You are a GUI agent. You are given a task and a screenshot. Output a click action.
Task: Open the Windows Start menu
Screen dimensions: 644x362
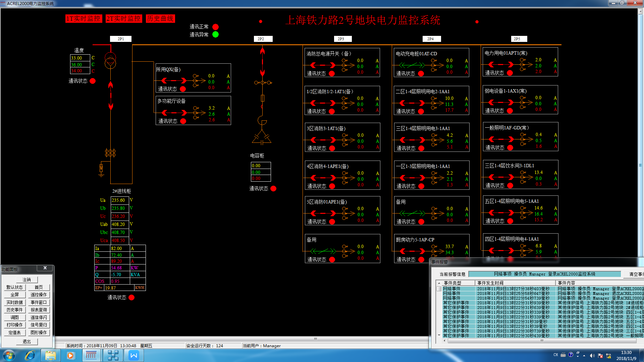(x=9, y=355)
